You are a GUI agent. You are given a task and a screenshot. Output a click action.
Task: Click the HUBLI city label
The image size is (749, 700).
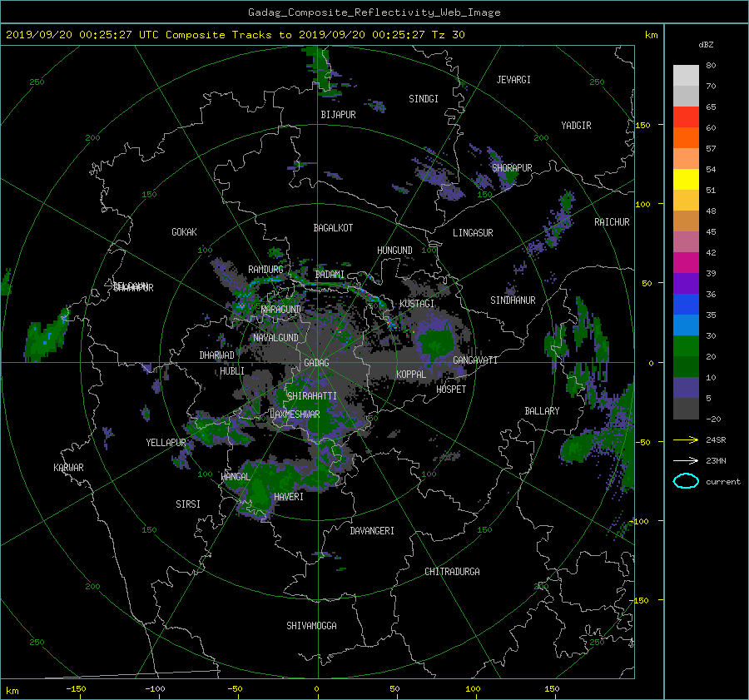pyautogui.click(x=232, y=371)
